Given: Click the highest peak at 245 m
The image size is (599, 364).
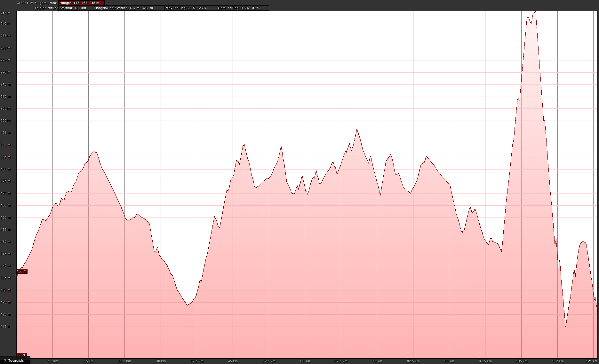Looking at the screenshot, I should (535, 12).
